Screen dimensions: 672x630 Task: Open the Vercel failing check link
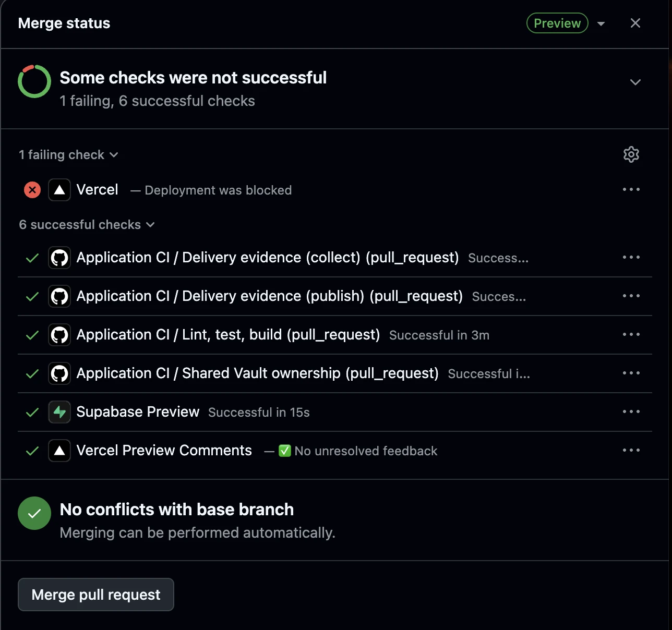coord(98,189)
